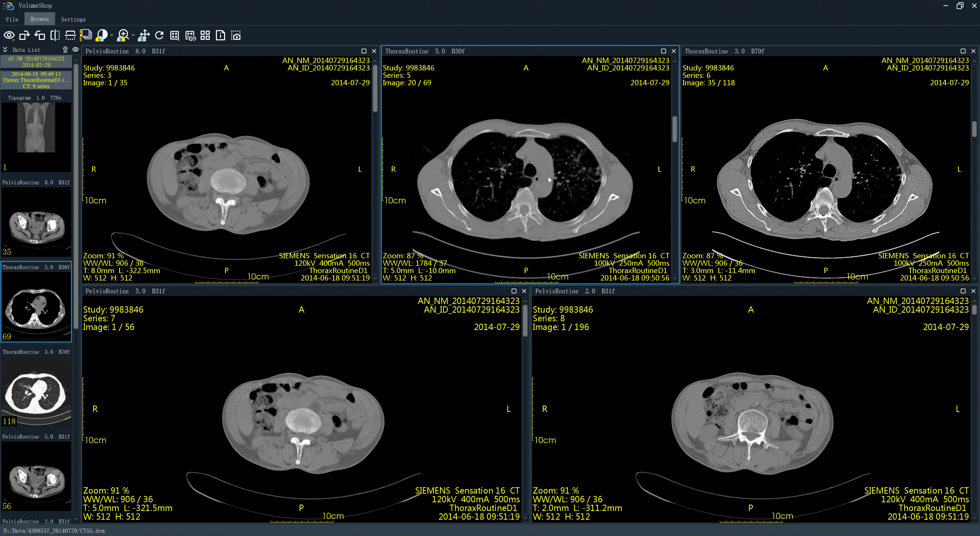This screenshot has height=536, width=980.
Task: Select the window/level contrast tool
Action: [102, 35]
